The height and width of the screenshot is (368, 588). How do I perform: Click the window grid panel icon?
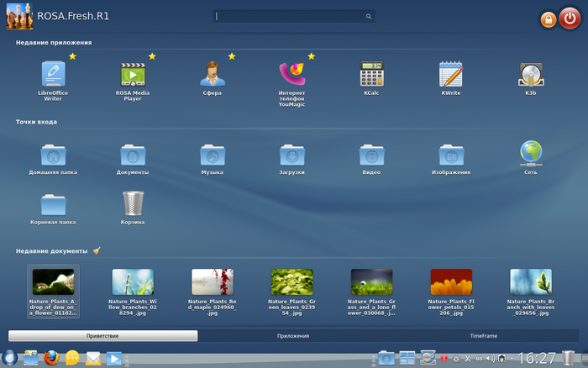coord(407,358)
